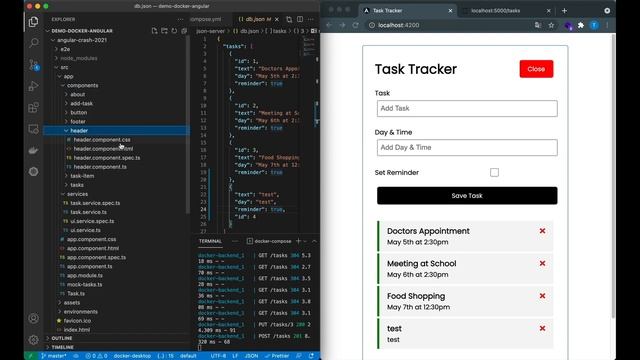640x360 pixels.
Task: Expand the add-task folder
Action: [116, 104]
